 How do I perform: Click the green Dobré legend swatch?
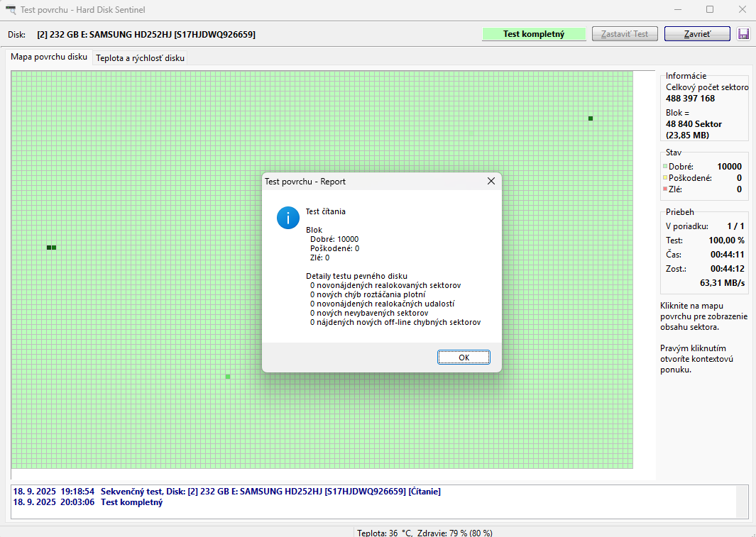click(665, 166)
